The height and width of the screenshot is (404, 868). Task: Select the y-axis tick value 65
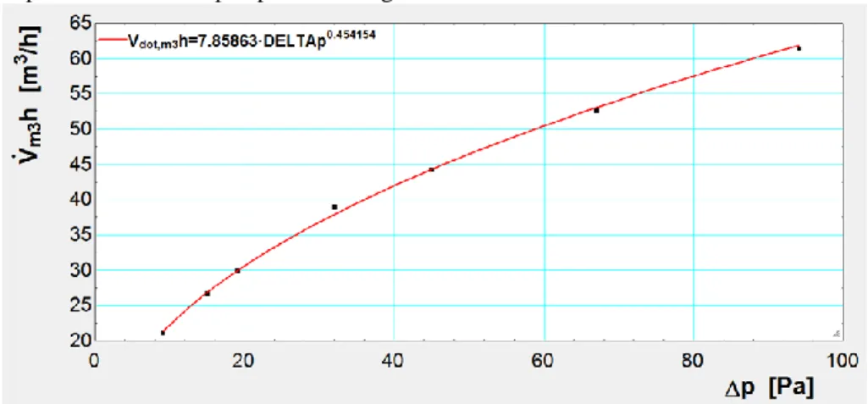[79, 24]
